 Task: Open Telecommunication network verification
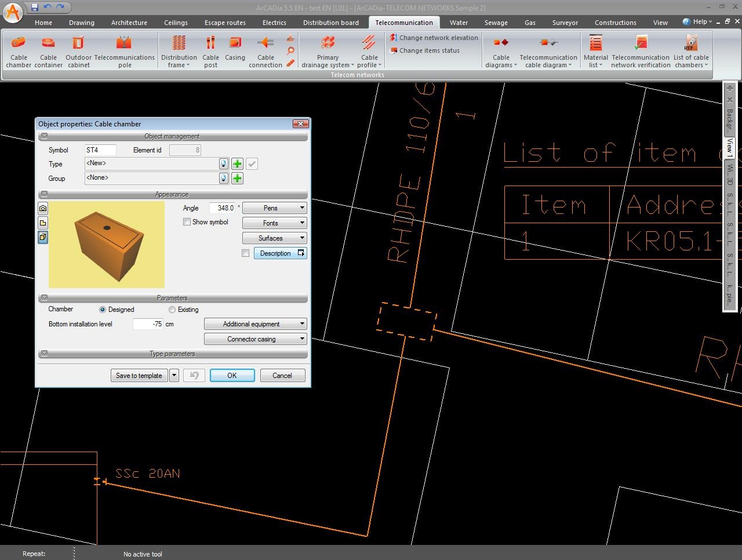[641, 51]
